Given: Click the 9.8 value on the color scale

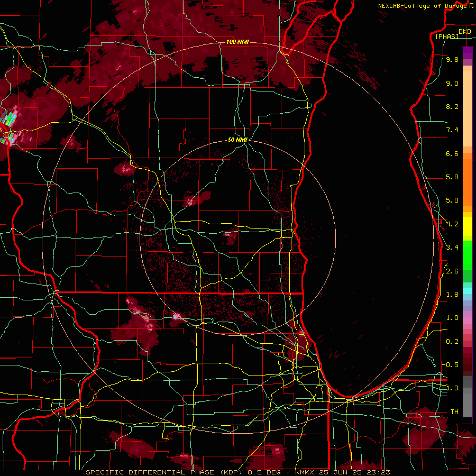Looking at the screenshot, I should click(452, 59).
